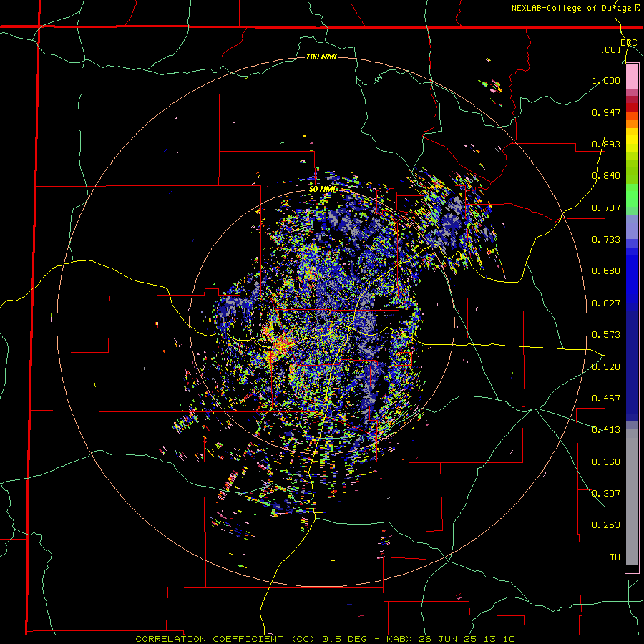Click the 0.413 scale value
Image resolution: width=644 pixels, height=644 pixels.
[606, 430]
